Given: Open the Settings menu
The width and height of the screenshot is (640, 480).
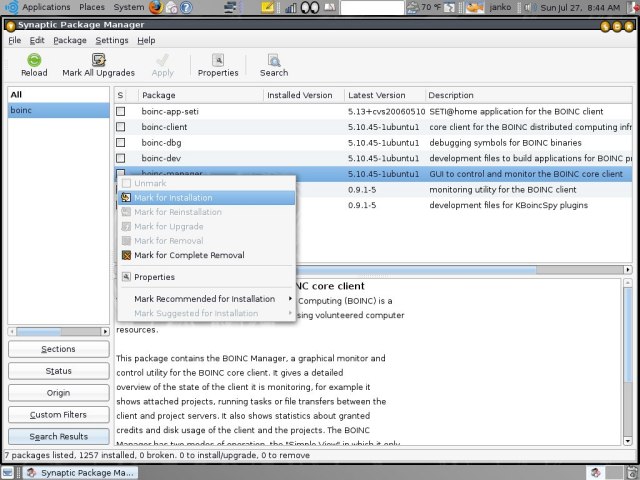Looking at the screenshot, I should pyautogui.click(x=112, y=40).
